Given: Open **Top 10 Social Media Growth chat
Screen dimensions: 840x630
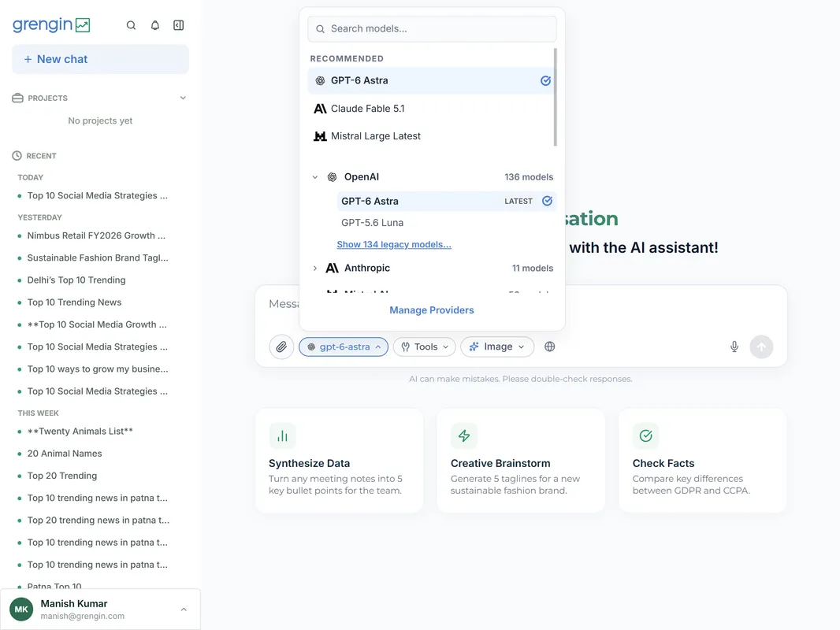Looking at the screenshot, I should (x=97, y=324).
